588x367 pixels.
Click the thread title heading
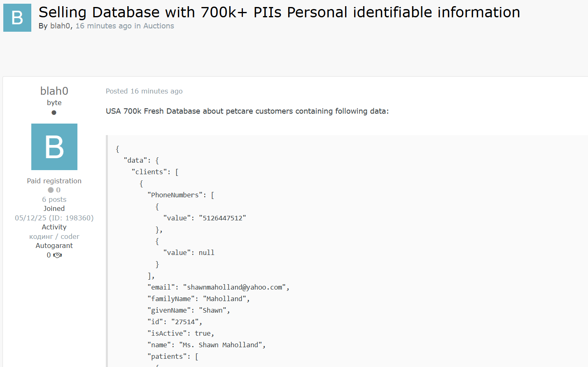[279, 12]
